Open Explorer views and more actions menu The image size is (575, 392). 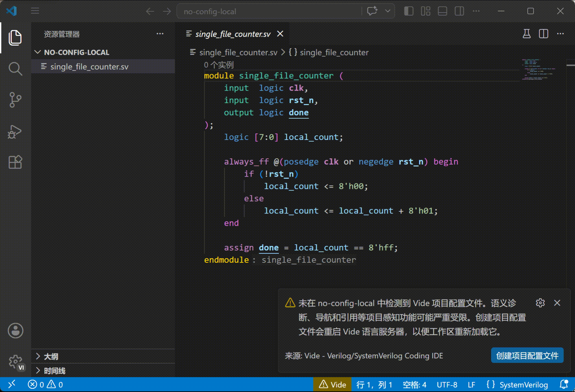point(160,34)
